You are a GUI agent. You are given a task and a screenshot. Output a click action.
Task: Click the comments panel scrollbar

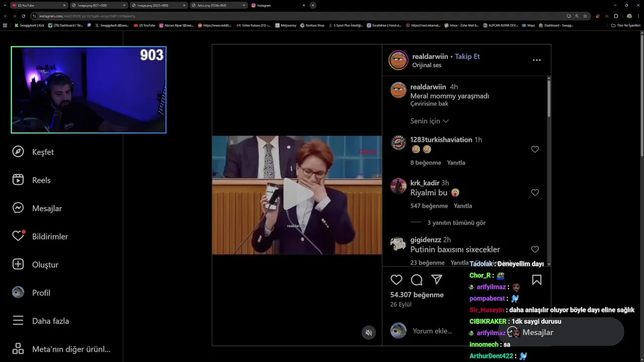pyautogui.click(x=548, y=98)
